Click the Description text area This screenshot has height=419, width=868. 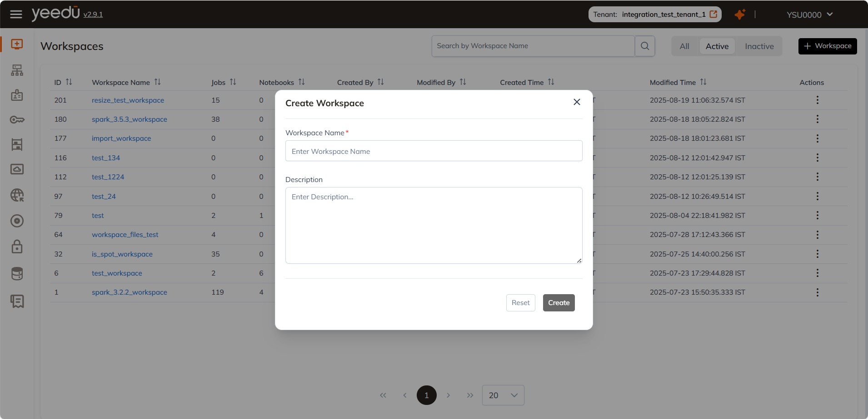coord(434,225)
